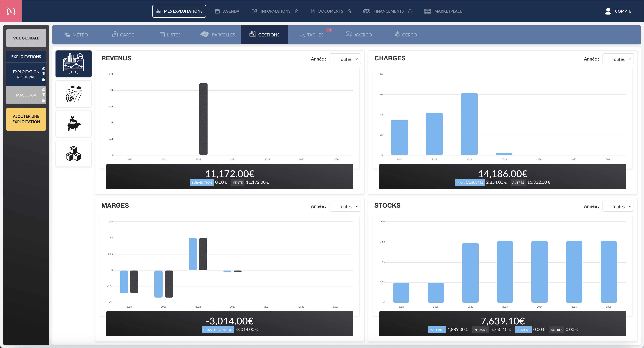Viewport: 644px width, 348px height.
Task: Click the Vue Globale button
Action: tap(26, 38)
